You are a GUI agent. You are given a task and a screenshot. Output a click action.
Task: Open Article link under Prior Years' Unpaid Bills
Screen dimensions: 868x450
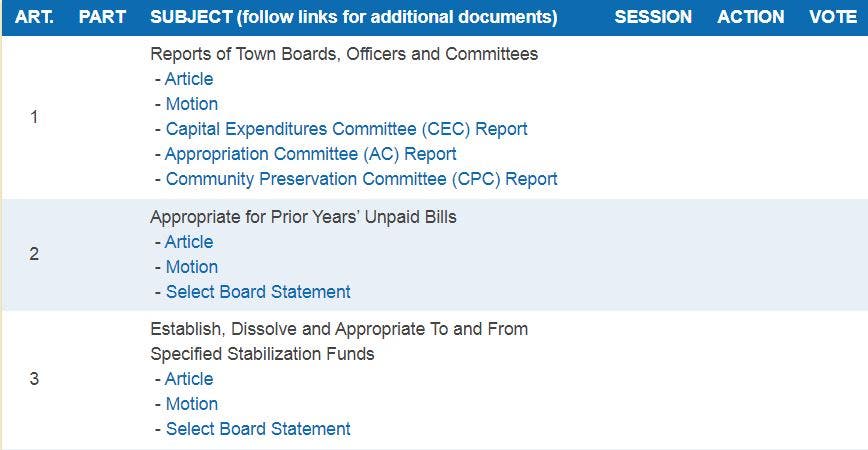(x=189, y=242)
